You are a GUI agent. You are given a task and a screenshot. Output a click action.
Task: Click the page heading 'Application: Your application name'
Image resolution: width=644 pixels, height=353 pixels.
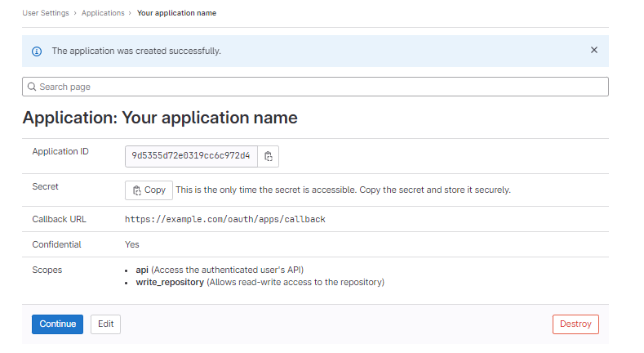click(160, 118)
